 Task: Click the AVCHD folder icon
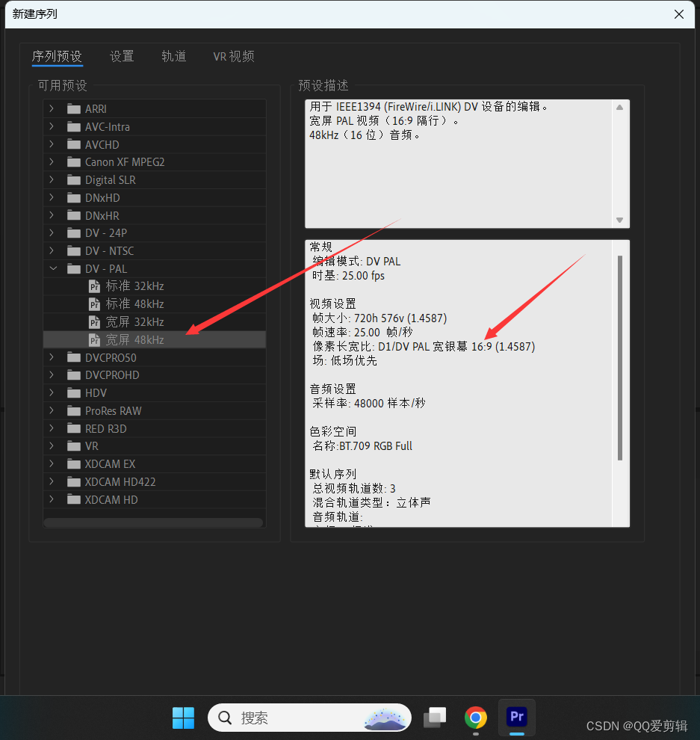click(x=73, y=144)
